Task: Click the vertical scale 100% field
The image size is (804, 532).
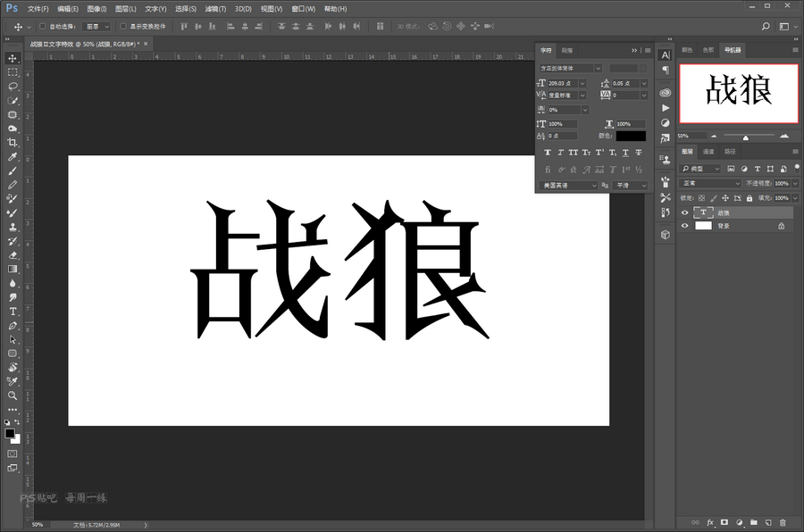Action: [x=563, y=123]
